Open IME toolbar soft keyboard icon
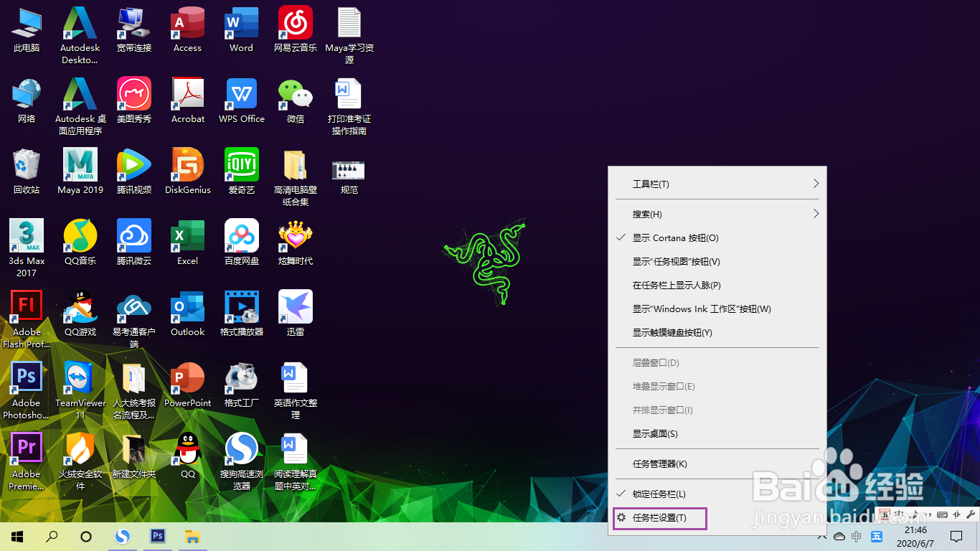The image size is (980, 551). 943,514
